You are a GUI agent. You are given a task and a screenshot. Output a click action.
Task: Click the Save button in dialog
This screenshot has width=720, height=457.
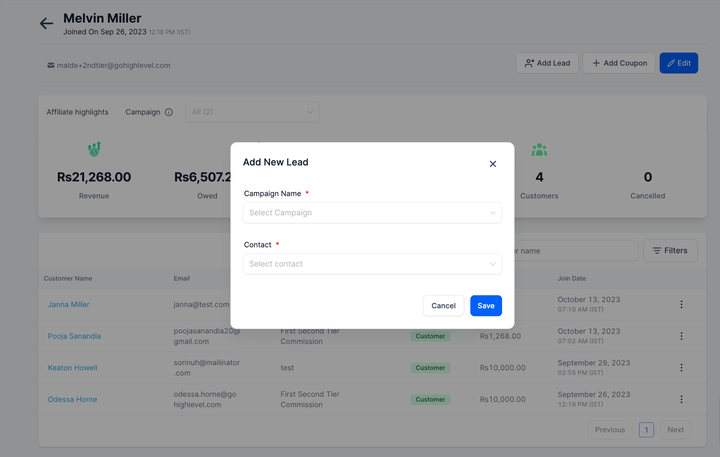486,306
